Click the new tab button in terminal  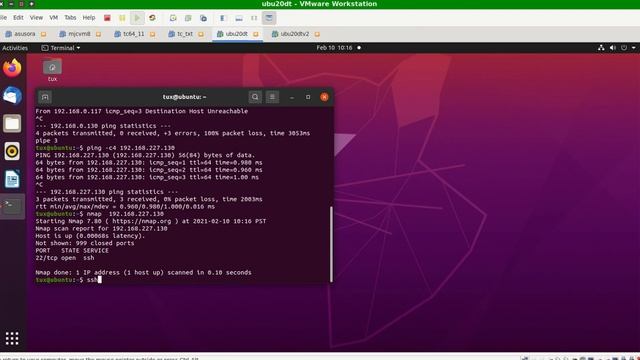pos(45,97)
